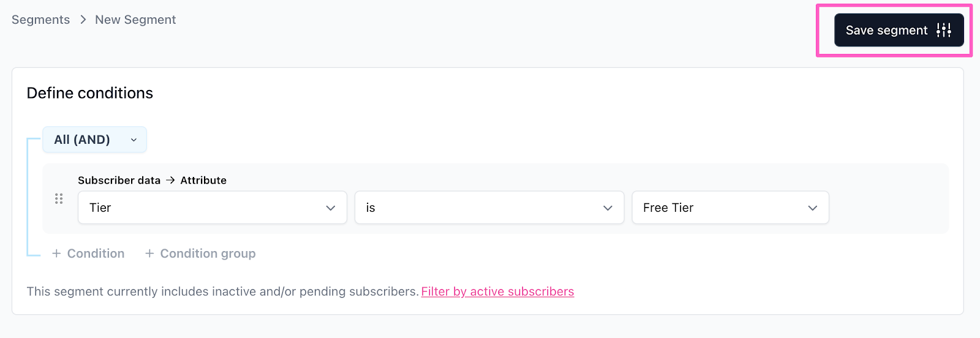Select the New Segment breadcrumb
Image resolution: width=980 pixels, height=338 pixels.
click(135, 20)
